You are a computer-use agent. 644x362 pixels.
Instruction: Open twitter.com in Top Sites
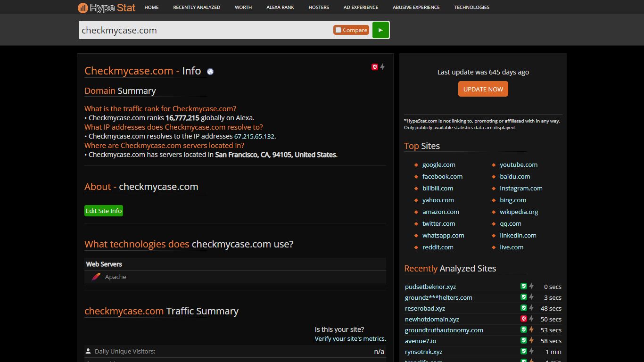click(439, 223)
